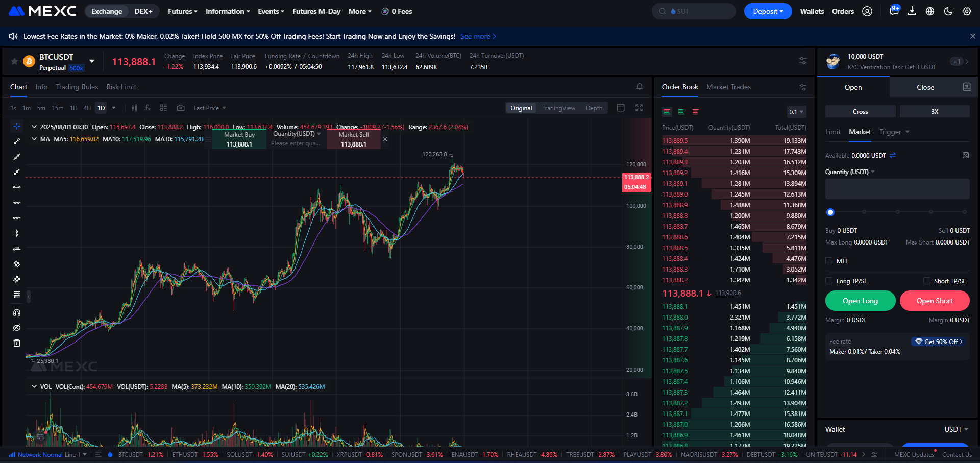Select the magnet mode icon in chart sidebar
Screen dimensions: 980x463
(x=17, y=312)
